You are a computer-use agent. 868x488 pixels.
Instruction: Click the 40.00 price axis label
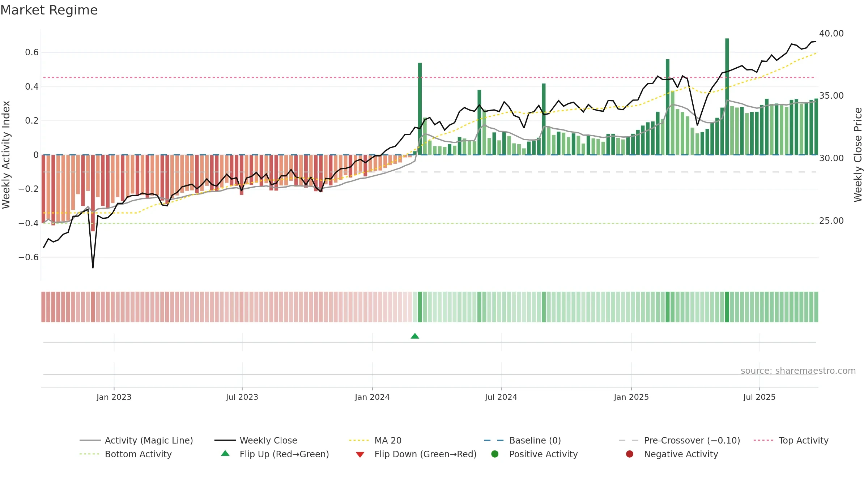pos(831,33)
